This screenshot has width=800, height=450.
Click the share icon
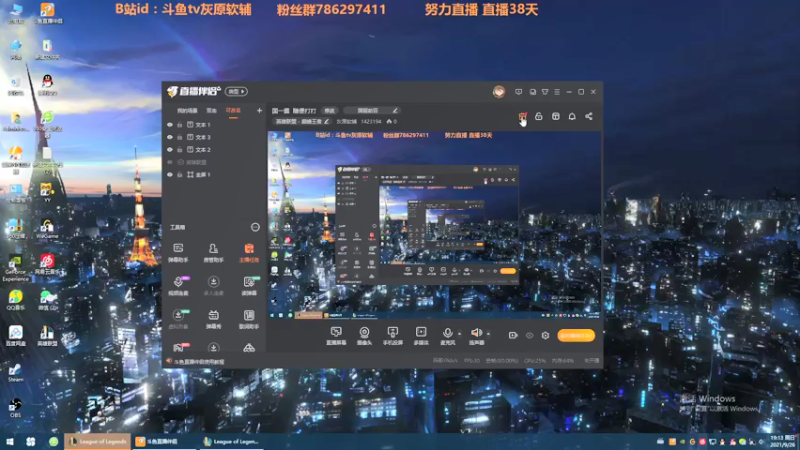click(x=589, y=116)
